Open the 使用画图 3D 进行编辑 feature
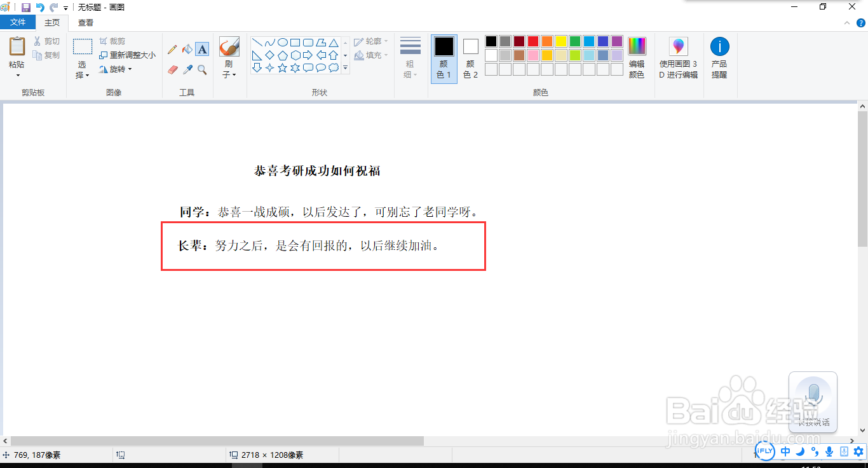 [x=678, y=56]
